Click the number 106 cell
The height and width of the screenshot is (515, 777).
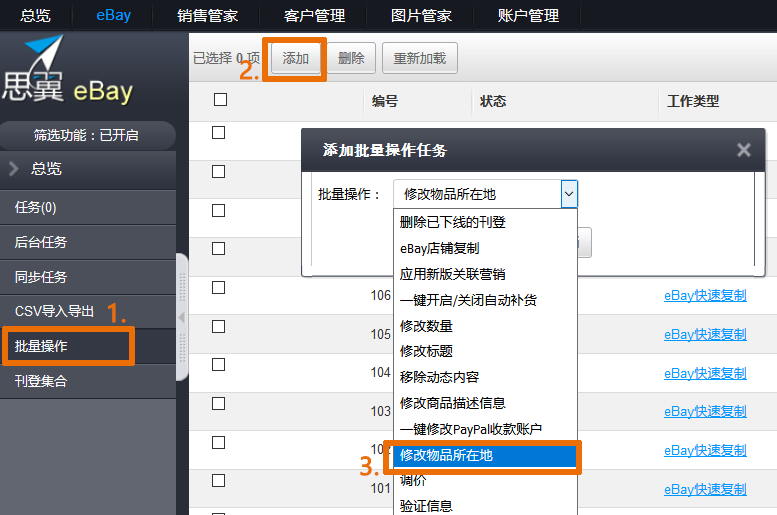point(381,295)
